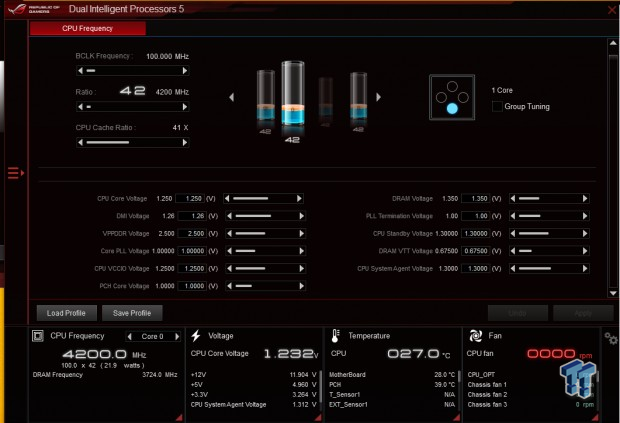This screenshot has width=620, height=423.
Task: Decrease CPU Core Voltage slider left arrow
Action: pyautogui.click(x=227, y=198)
